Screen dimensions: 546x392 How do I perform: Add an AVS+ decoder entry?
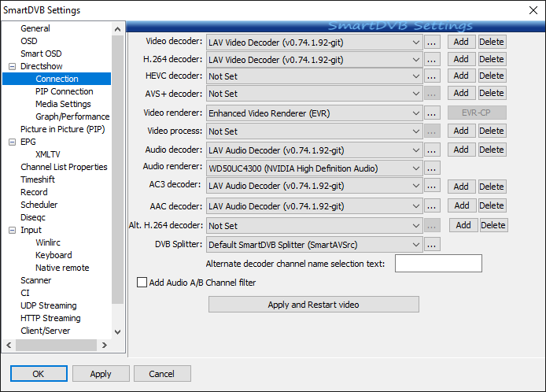[x=461, y=93]
